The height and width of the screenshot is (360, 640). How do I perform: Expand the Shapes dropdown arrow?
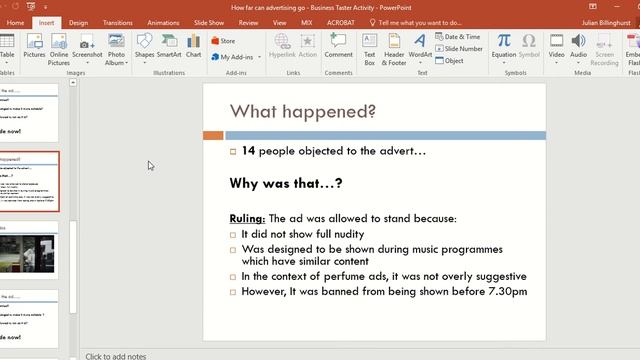(x=144, y=63)
